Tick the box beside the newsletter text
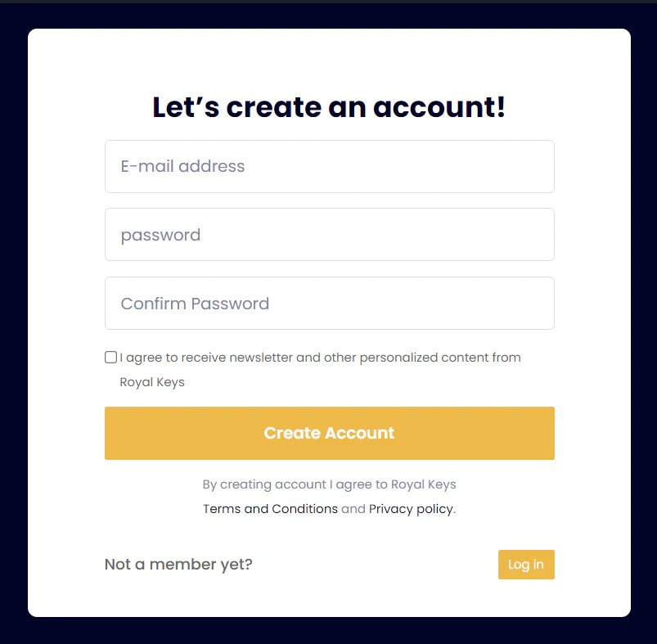The width and height of the screenshot is (657, 644). tap(110, 358)
